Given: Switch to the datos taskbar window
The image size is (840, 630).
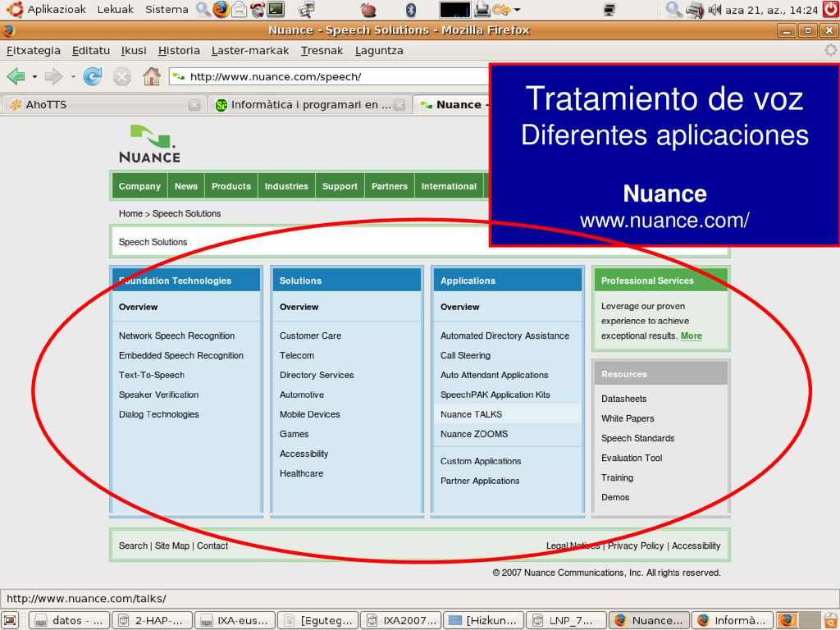Looking at the screenshot, I should [x=69, y=620].
